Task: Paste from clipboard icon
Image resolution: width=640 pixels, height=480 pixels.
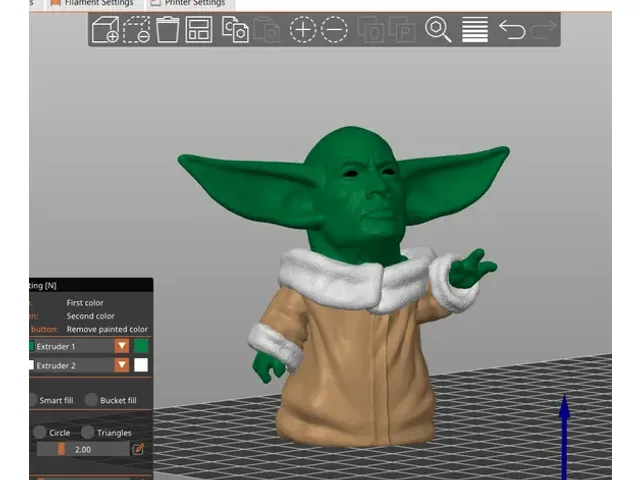Action: pyautogui.click(x=267, y=29)
